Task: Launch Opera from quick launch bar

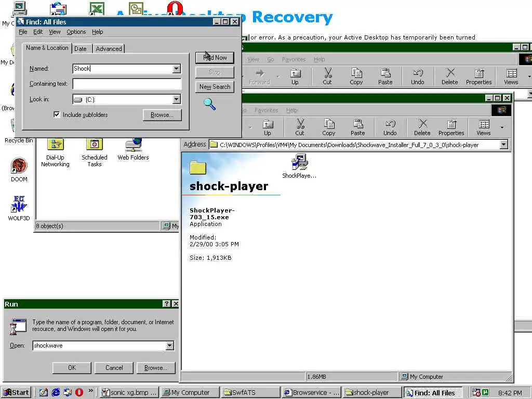Action: tap(79, 393)
